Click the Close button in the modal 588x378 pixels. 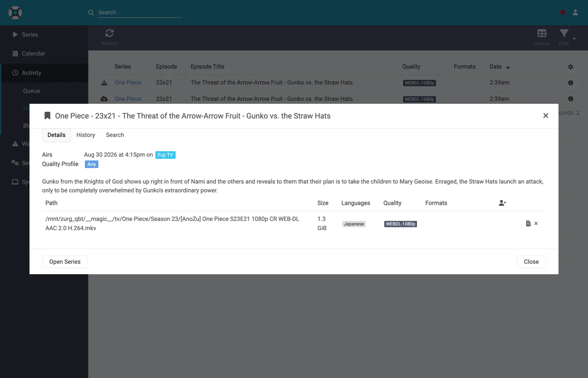(531, 262)
